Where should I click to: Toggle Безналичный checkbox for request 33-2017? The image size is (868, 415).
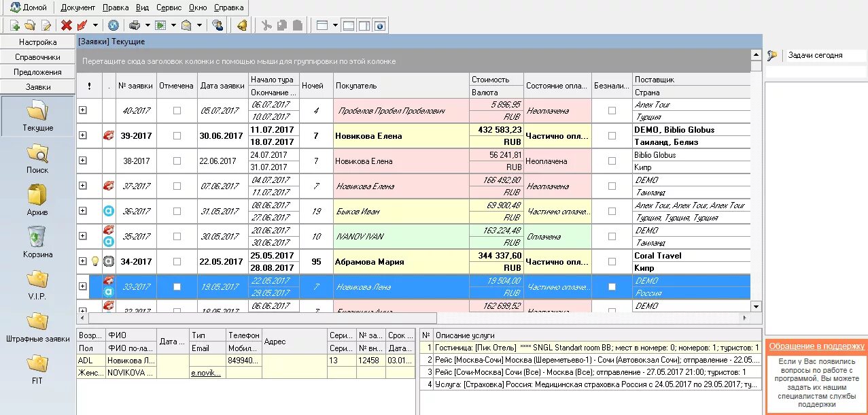pyautogui.click(x=612, y=286)
